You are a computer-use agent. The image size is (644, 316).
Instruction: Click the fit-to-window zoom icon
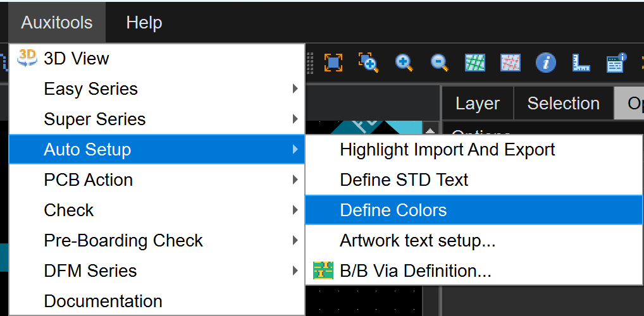[333, 62]
